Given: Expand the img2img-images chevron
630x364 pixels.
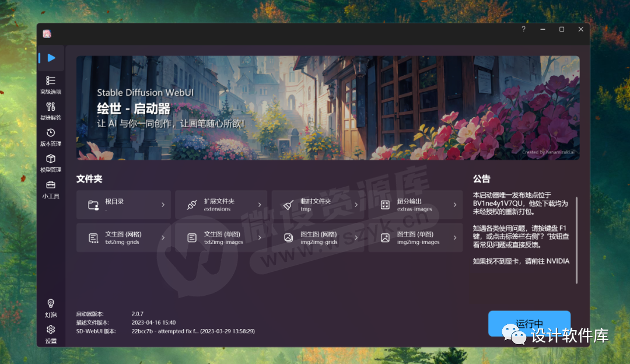Looking at the screenshot, I should click(x=455, y=238).
